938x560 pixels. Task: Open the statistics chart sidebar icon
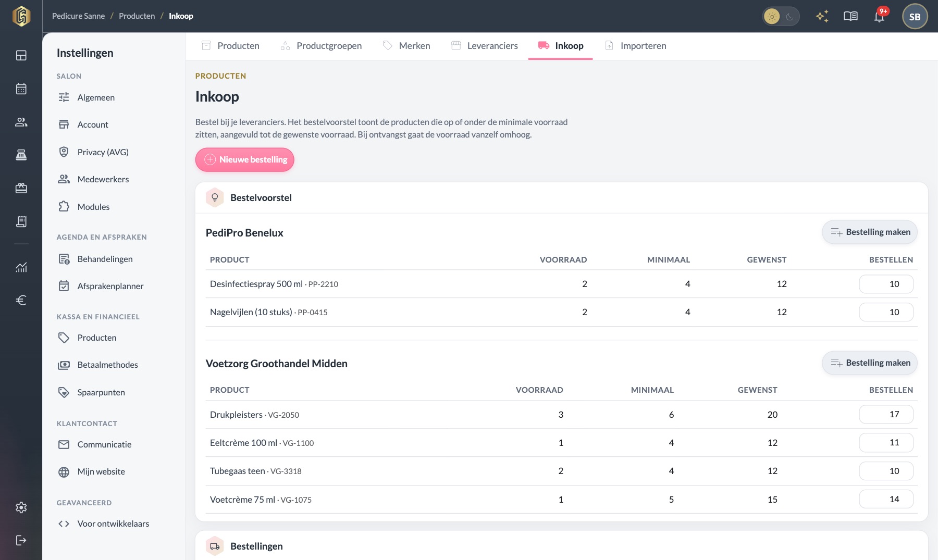[21, 267]
